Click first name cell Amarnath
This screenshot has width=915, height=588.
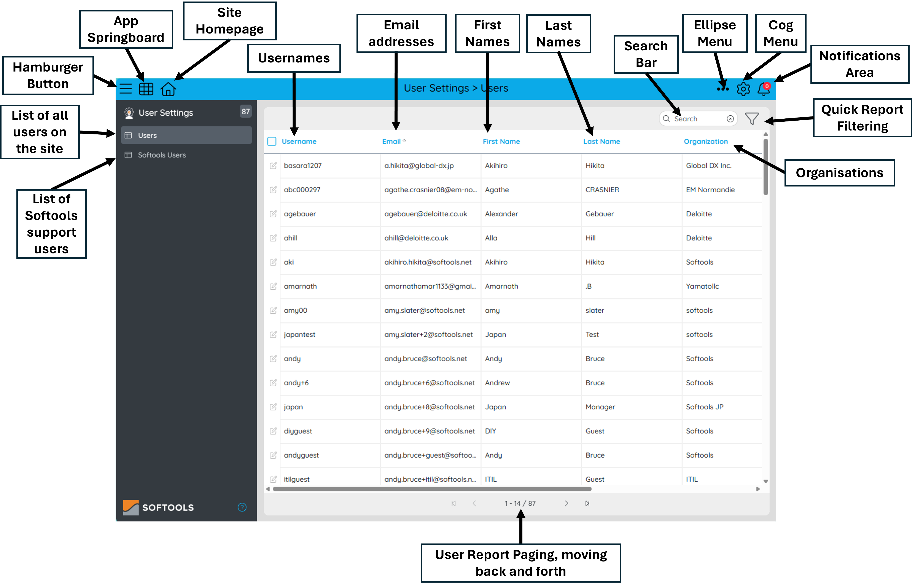pos(502,286)
